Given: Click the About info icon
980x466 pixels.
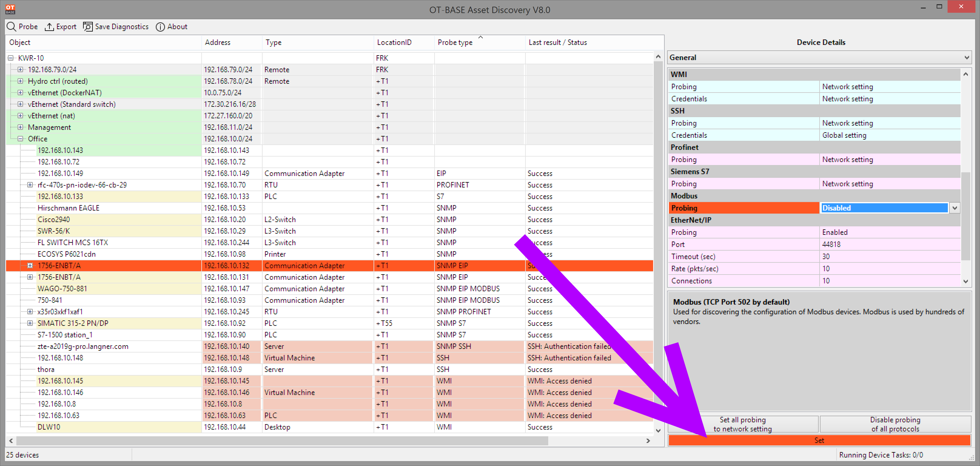Looking at the screenshot, I should [160, 27].
